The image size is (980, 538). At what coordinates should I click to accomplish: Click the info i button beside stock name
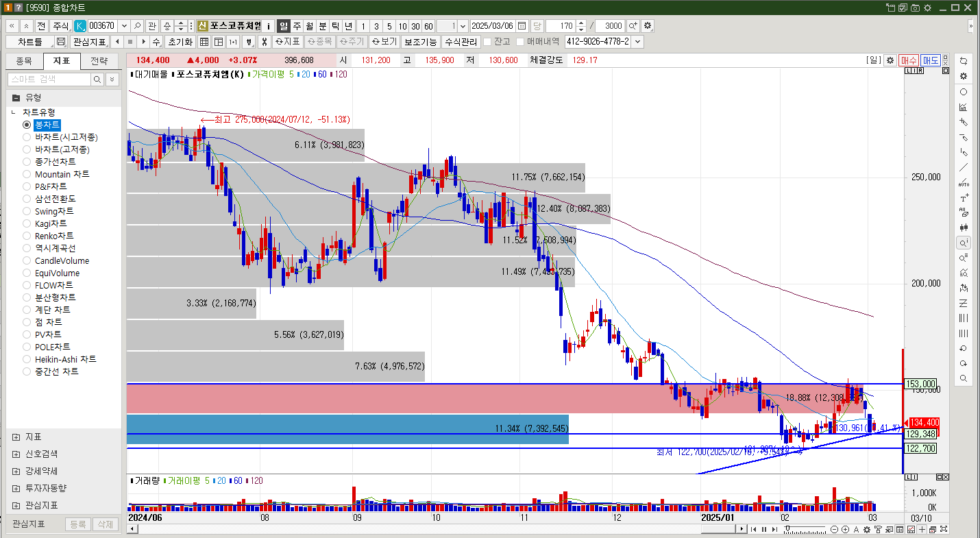tap(269, 25)
